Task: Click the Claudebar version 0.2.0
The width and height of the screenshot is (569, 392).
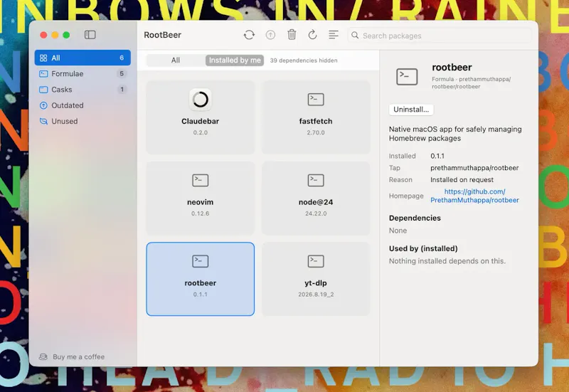Action: click(201, 132)
